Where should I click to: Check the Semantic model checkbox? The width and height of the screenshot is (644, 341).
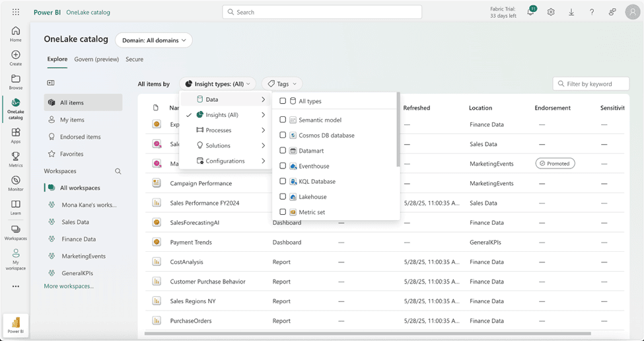click(x=283, y=120)
